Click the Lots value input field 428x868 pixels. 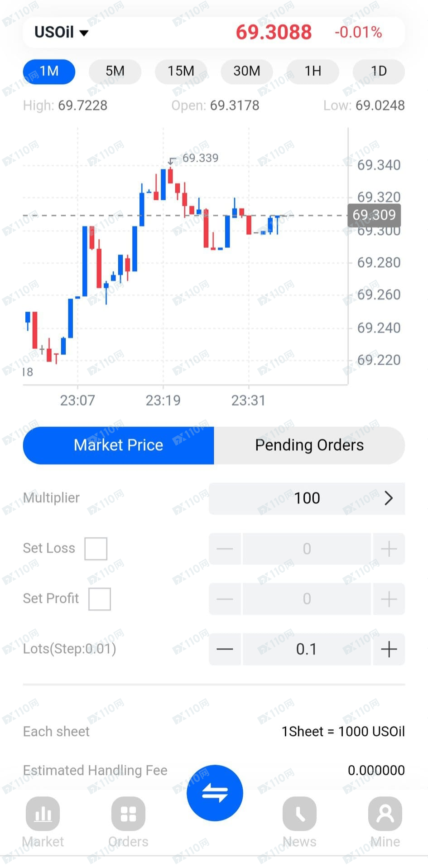[307, 649]
